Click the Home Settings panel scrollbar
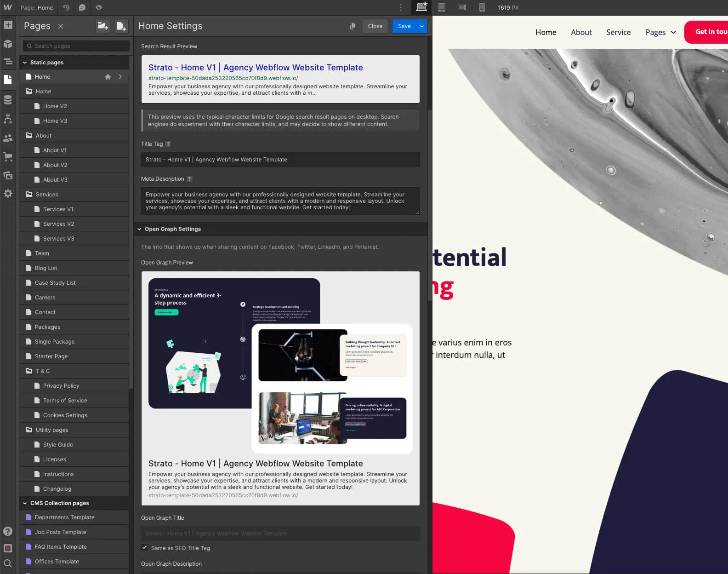 pos(430,206)
